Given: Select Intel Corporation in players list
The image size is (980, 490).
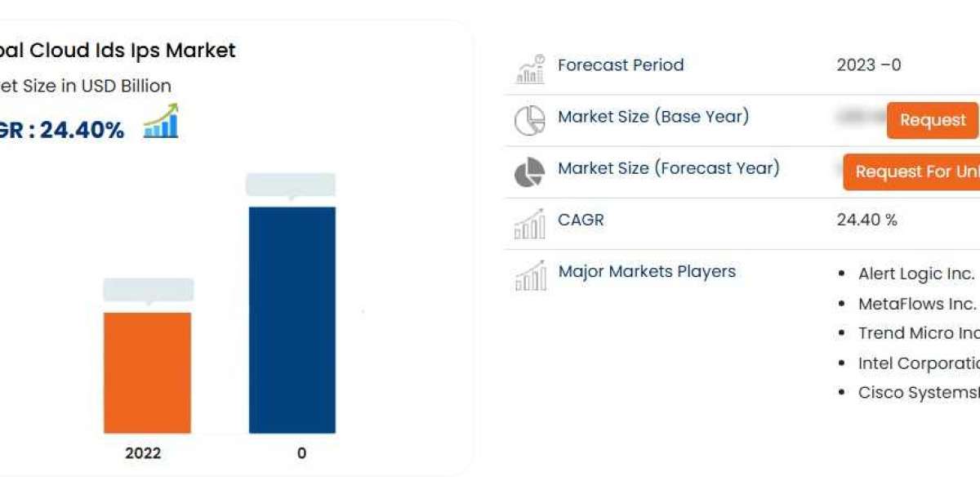Looking at the screenshot, I should (x=919, y=363).
